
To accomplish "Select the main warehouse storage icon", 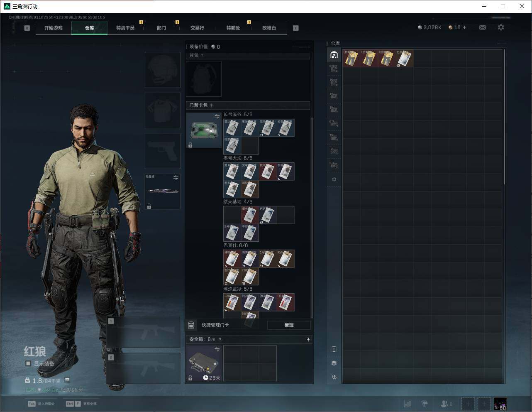I will (334, 55).
